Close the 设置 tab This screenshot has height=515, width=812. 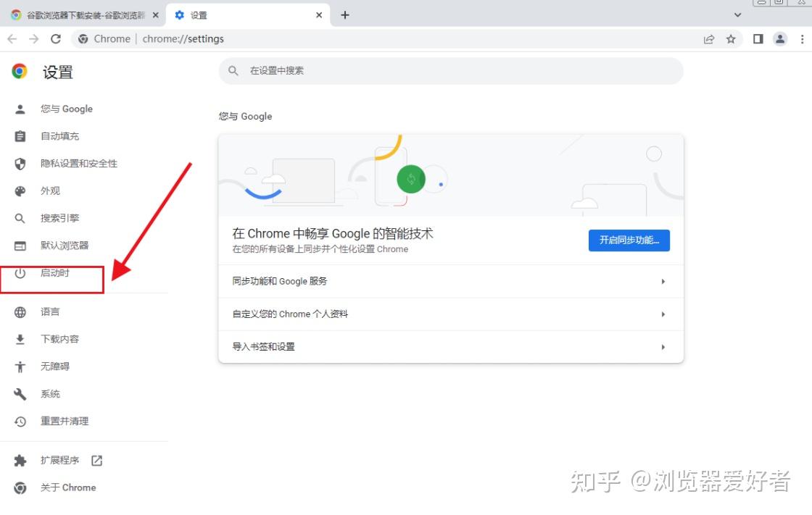[319, 15]
